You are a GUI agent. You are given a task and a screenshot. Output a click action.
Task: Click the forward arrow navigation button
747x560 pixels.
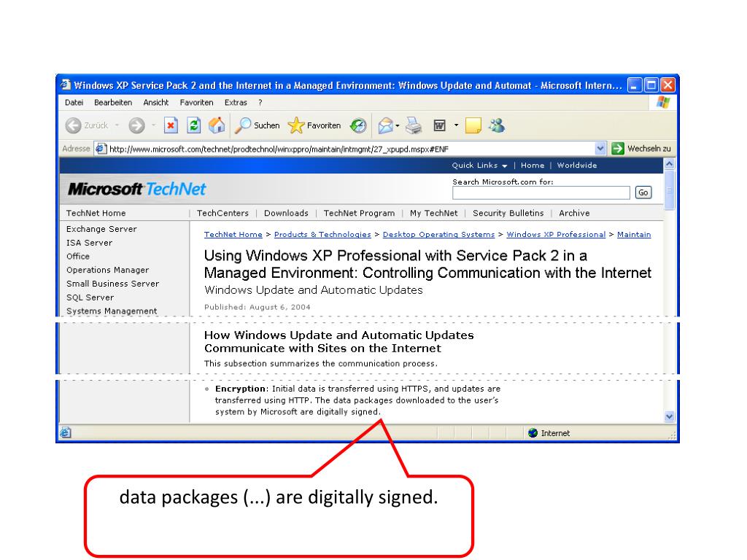coord(136,125)
